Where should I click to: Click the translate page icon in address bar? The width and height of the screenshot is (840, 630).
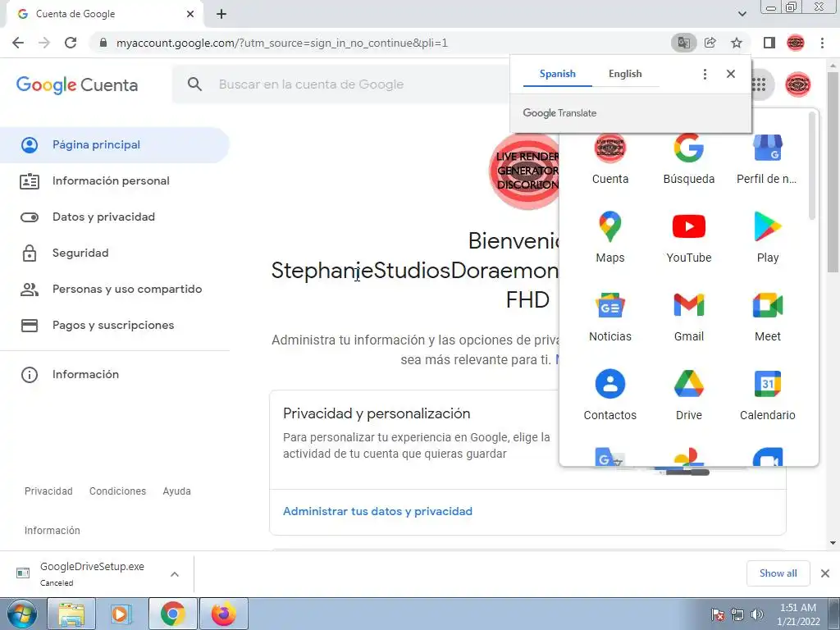(683, 43)
